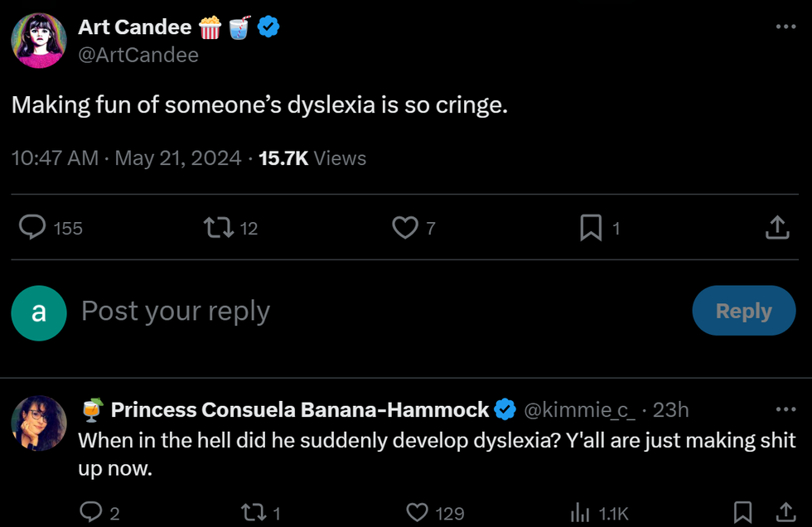View analytics for the 1.1K views reply
This screenshot has width=812, height=527.
pyautogui.click(x=580, y=513)
